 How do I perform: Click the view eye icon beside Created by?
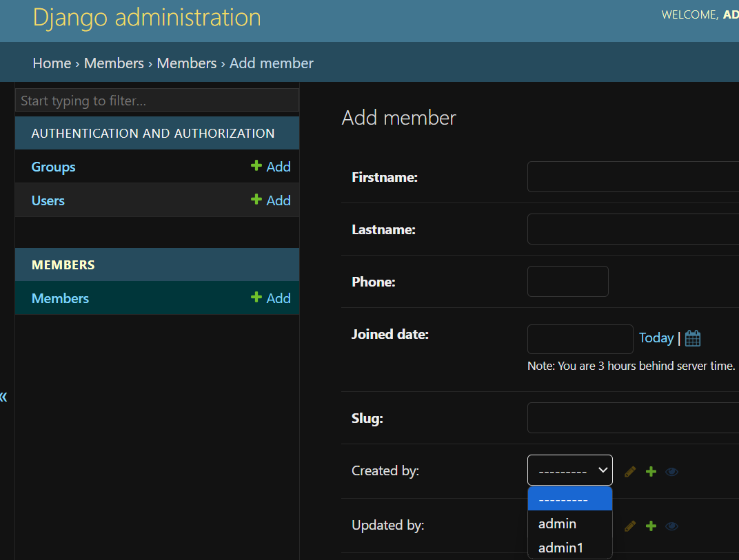[671, 471]
